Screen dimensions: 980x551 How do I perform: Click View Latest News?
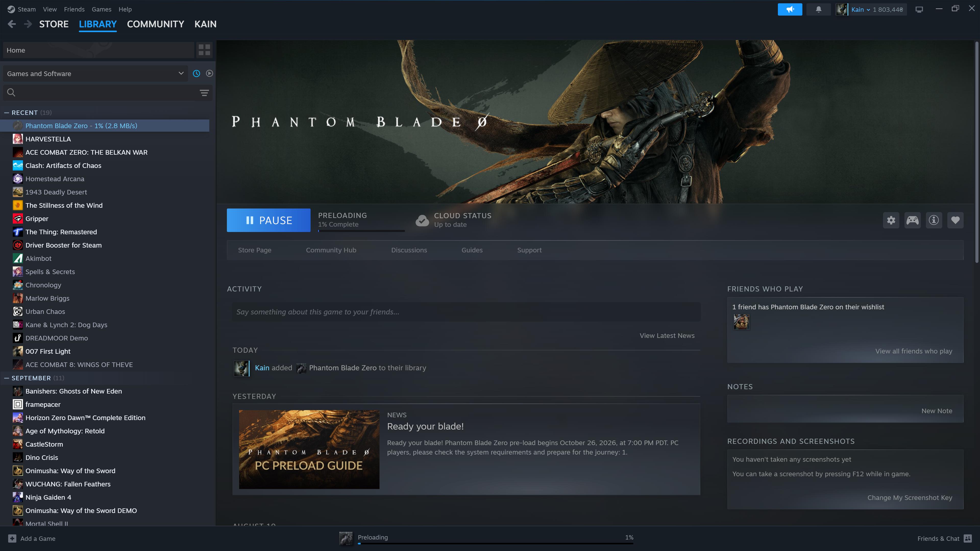(x=667, y=336)
